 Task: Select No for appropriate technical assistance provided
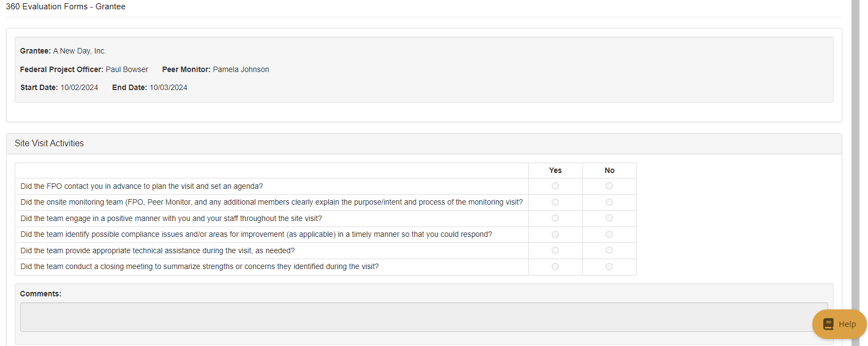point(609,250)
